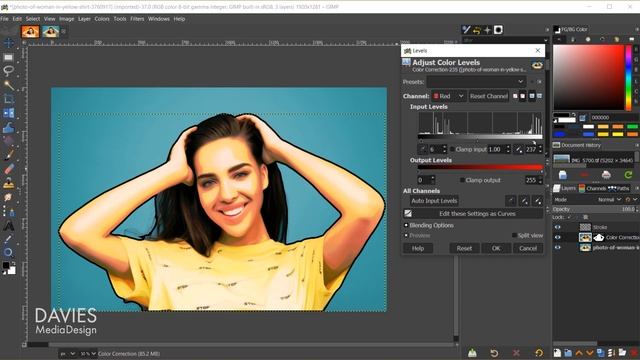640x360 pixels.
Task: Select the Clone stamp tool
Action: coord(9,184)
